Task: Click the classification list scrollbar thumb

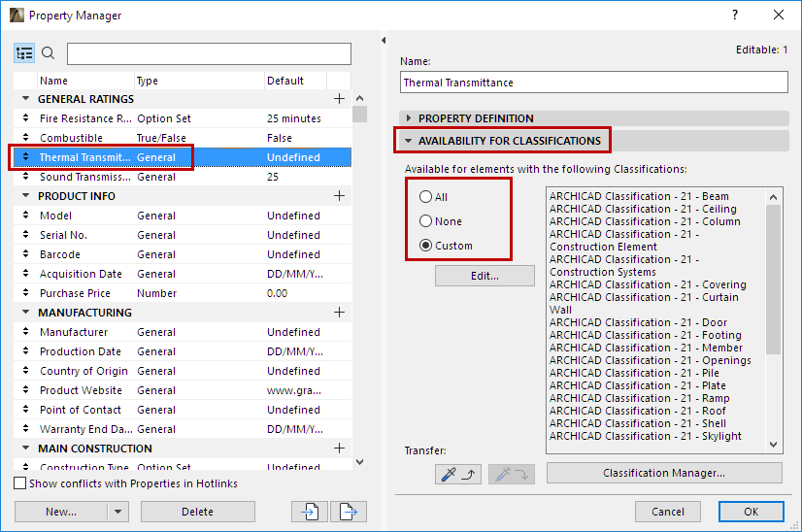Action: click(773, 280)
